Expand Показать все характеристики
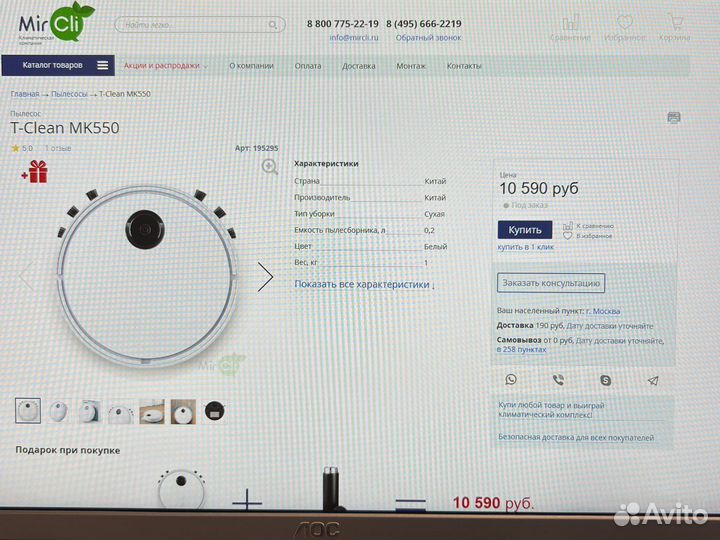Viewport: 720px width, 540px height. 364,285
